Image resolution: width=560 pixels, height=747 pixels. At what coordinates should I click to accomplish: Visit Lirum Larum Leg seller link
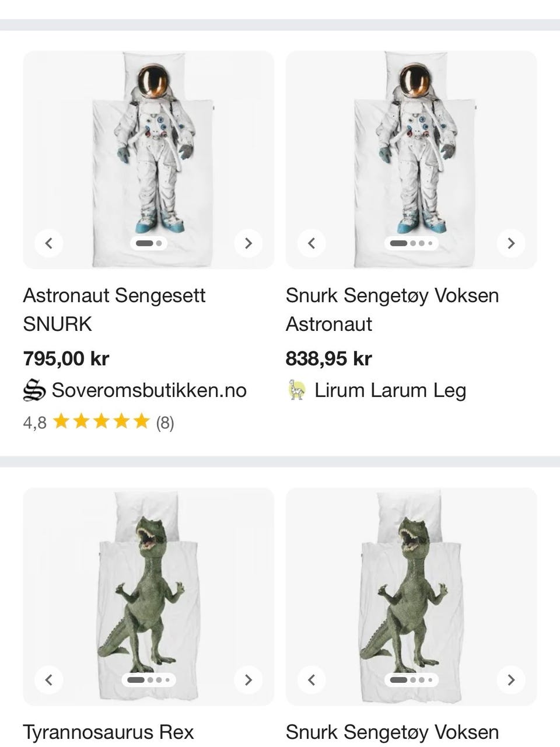[390, 390]
